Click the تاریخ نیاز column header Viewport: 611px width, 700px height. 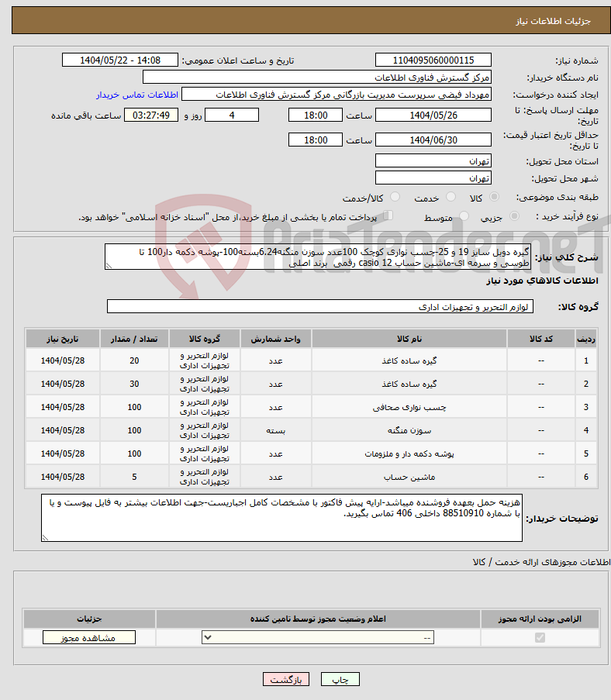coord(63,339)
